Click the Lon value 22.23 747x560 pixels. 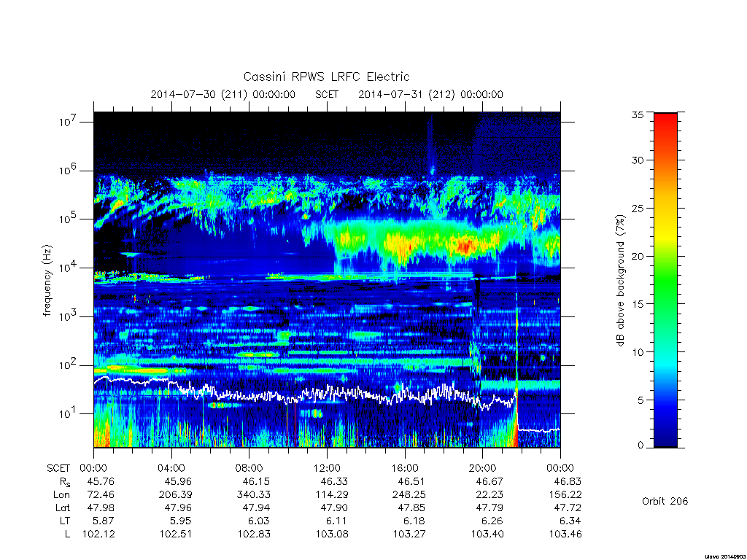(489, 495)
